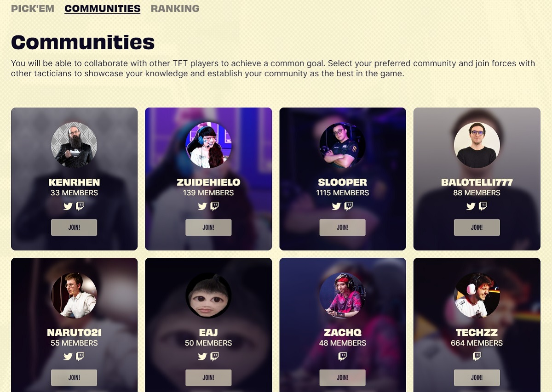Switch to the Pick'Em tab

click(33, 9)
